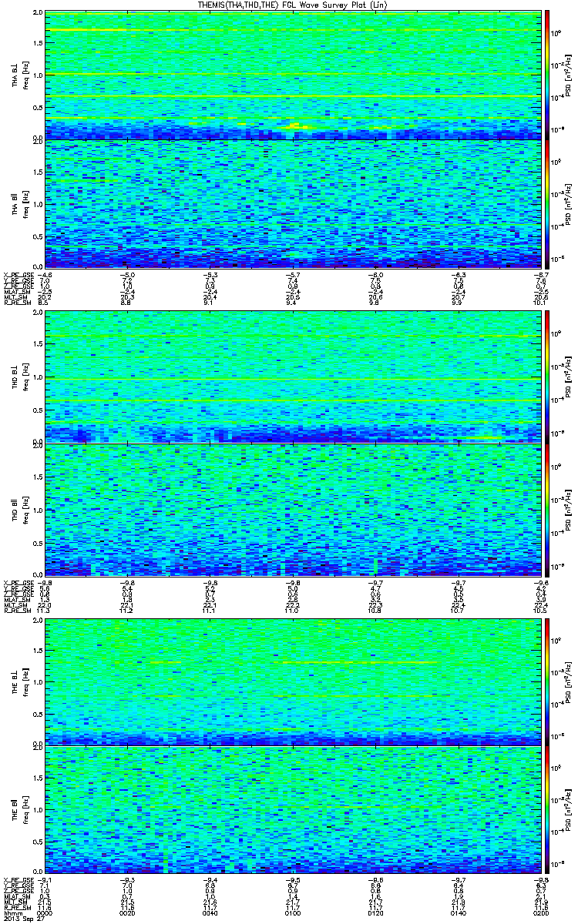Click the 0120 time tick label
This screenshot has width=578, height=924.
click(x=375, y=912)
